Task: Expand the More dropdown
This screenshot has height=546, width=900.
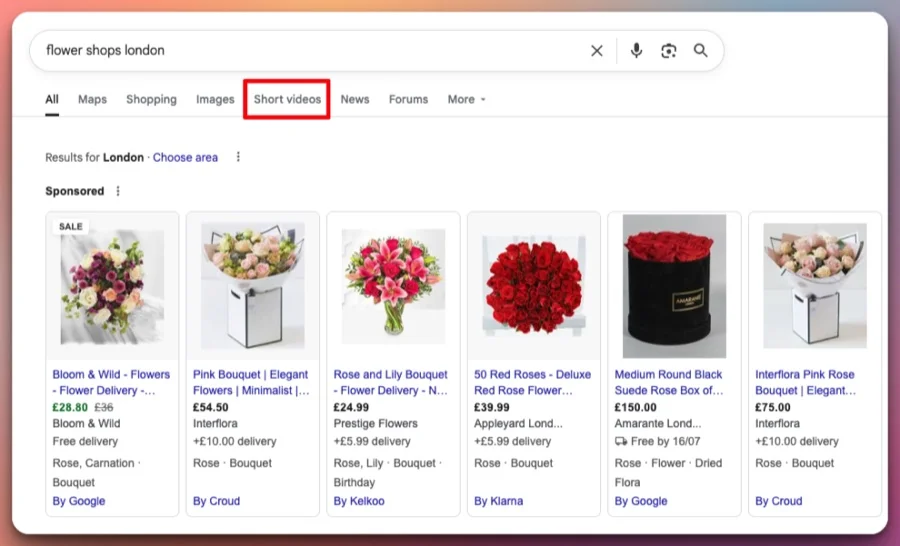Action: (x=466, y=99)
